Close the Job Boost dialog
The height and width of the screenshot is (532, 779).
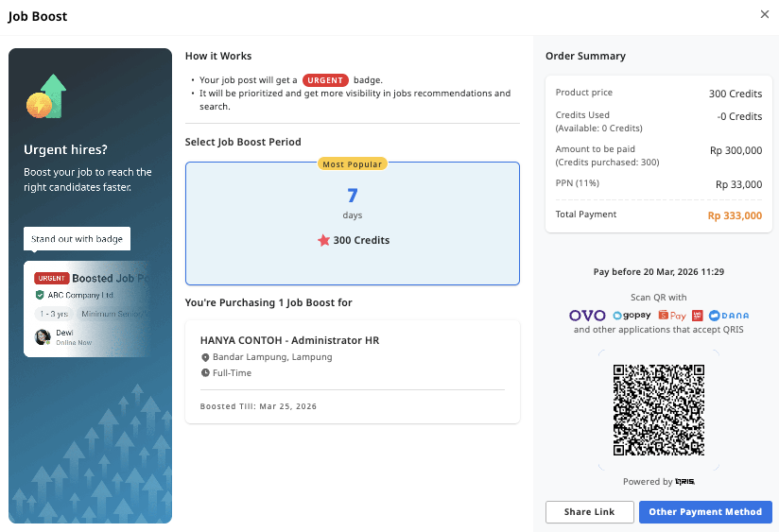click(x=764, y=14)
